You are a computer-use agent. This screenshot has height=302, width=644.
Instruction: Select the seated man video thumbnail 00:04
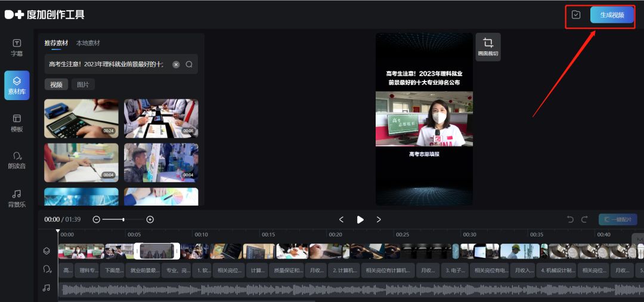click(161, 163)
